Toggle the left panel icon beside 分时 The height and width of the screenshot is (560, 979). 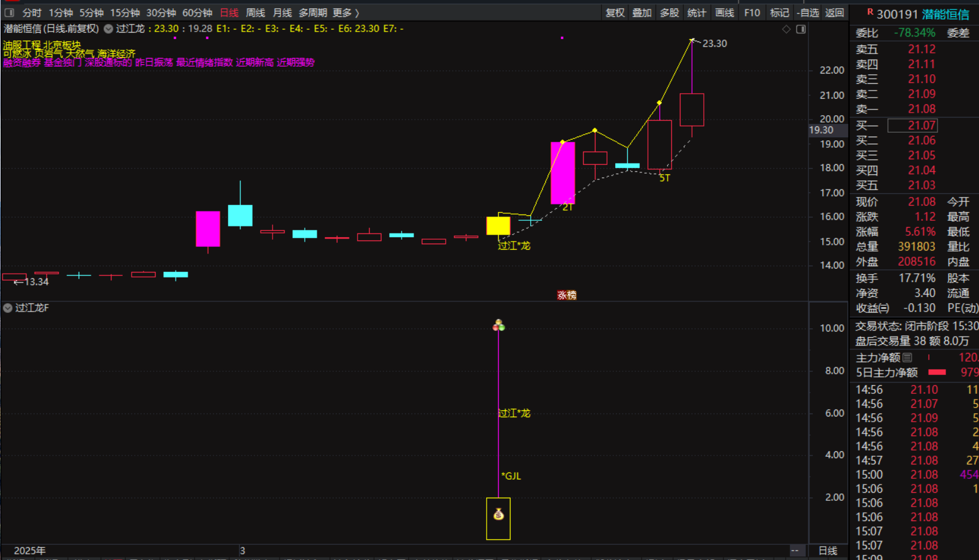tap(9, 13)
